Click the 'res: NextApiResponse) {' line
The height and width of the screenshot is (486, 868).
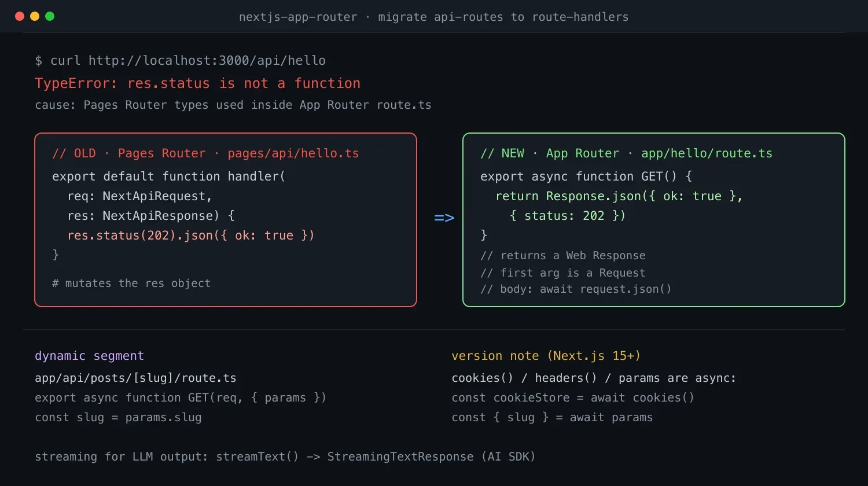click(151, 216)
